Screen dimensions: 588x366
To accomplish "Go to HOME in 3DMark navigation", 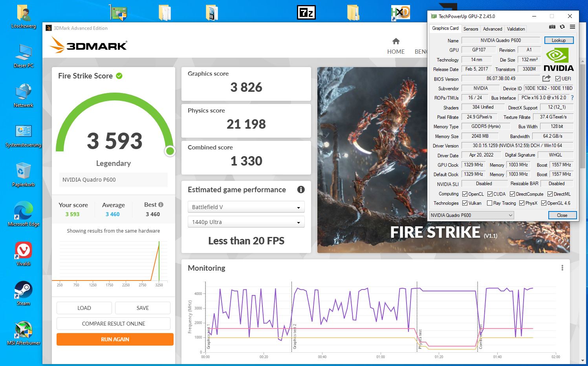I will (x=396, y=46).
